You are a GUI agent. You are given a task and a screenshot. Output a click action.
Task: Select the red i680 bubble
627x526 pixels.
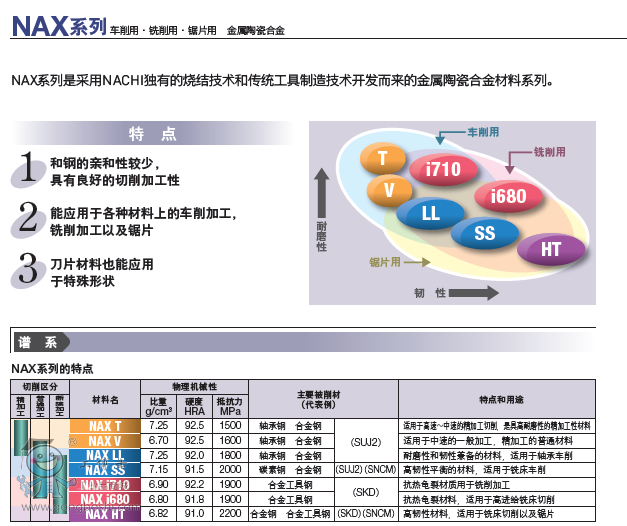click(x=508, y=196)
